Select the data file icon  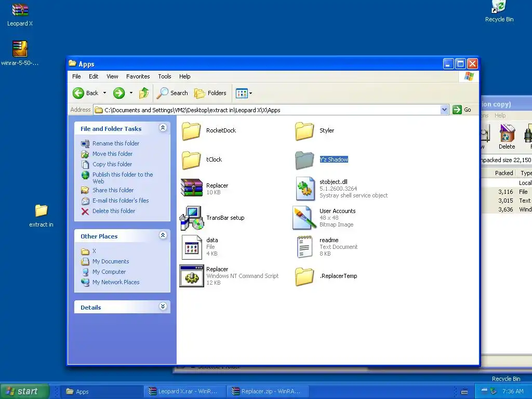(192, 247)
